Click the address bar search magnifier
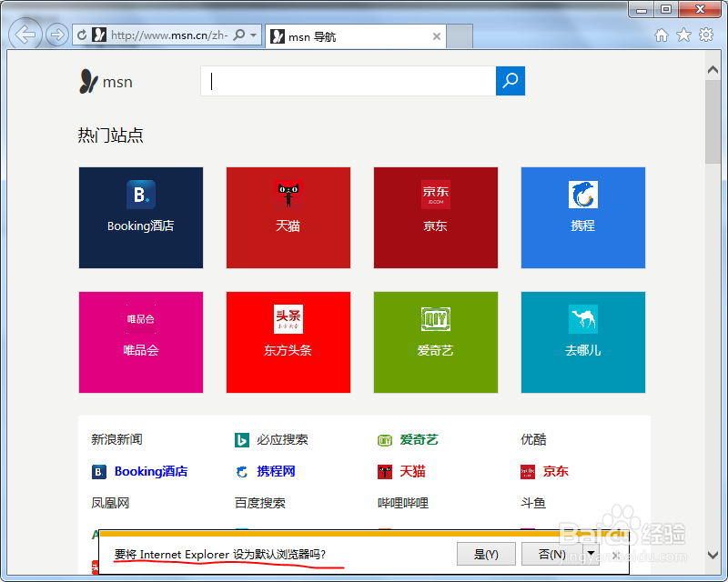Image resolution: width=728 pixels, height=582 pixels. coord(238,35)
